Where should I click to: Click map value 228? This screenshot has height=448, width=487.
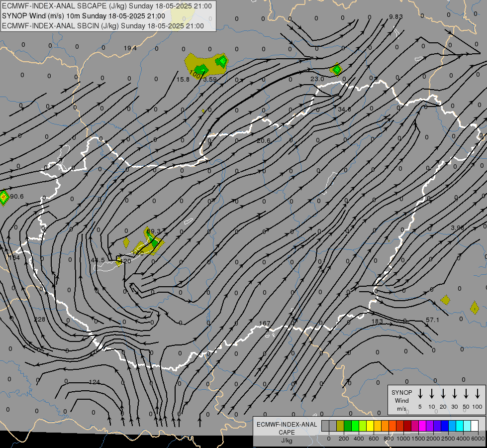coord(39,319)
